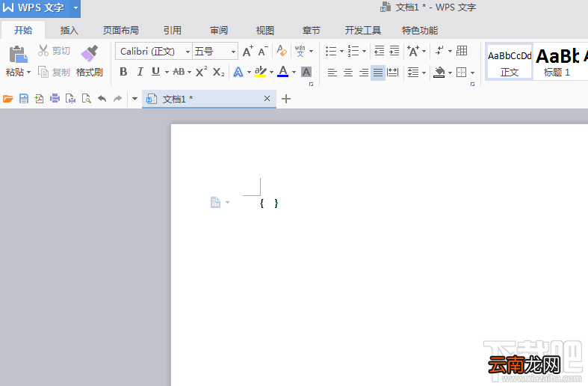Click the phonetic guide (wén) icon

(300, 51)
